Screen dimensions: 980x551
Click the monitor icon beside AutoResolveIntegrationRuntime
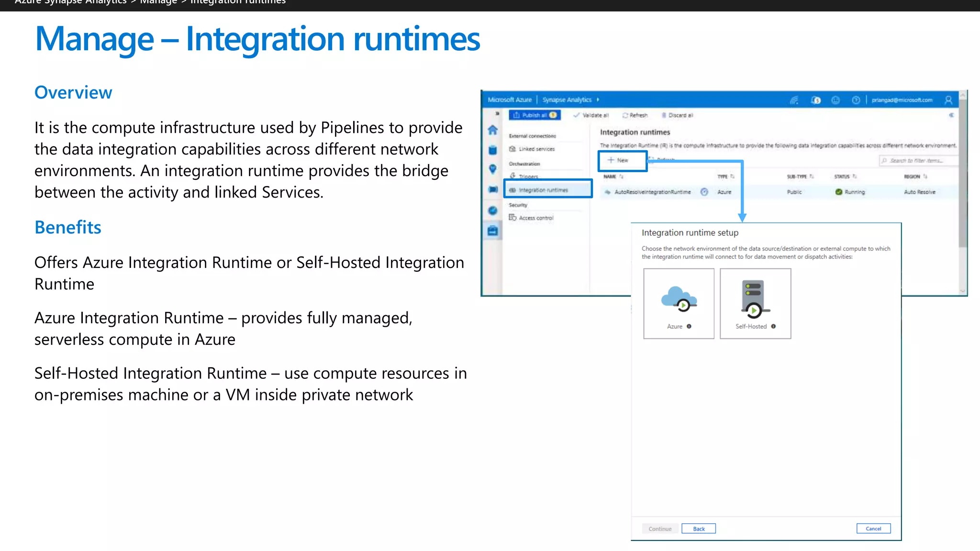[x=704, y=192]
